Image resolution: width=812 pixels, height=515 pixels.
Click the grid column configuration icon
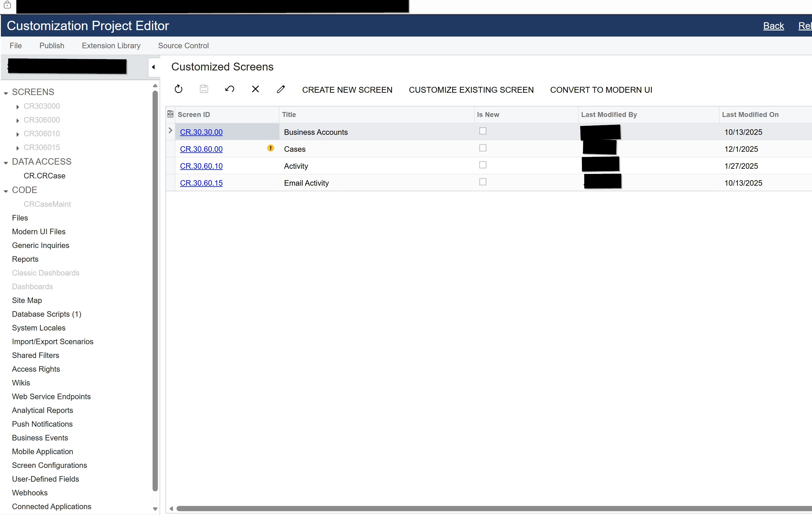[x=170, y=114]
